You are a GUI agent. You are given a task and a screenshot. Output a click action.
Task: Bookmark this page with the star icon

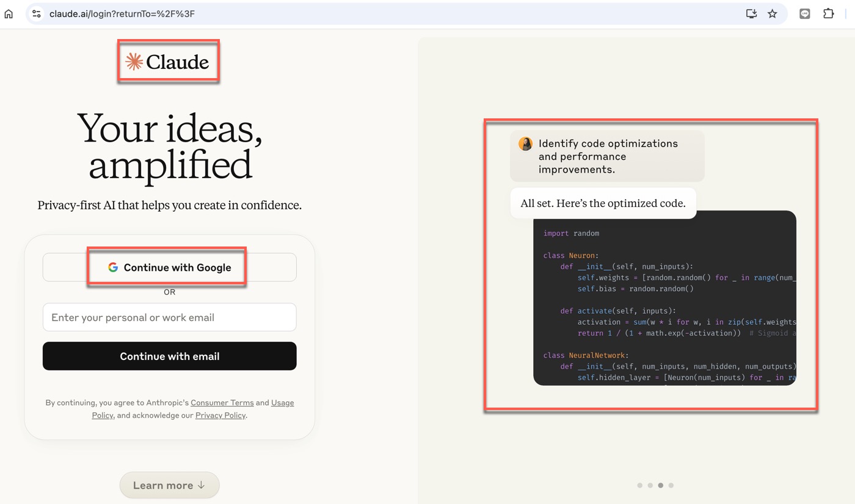773,13
